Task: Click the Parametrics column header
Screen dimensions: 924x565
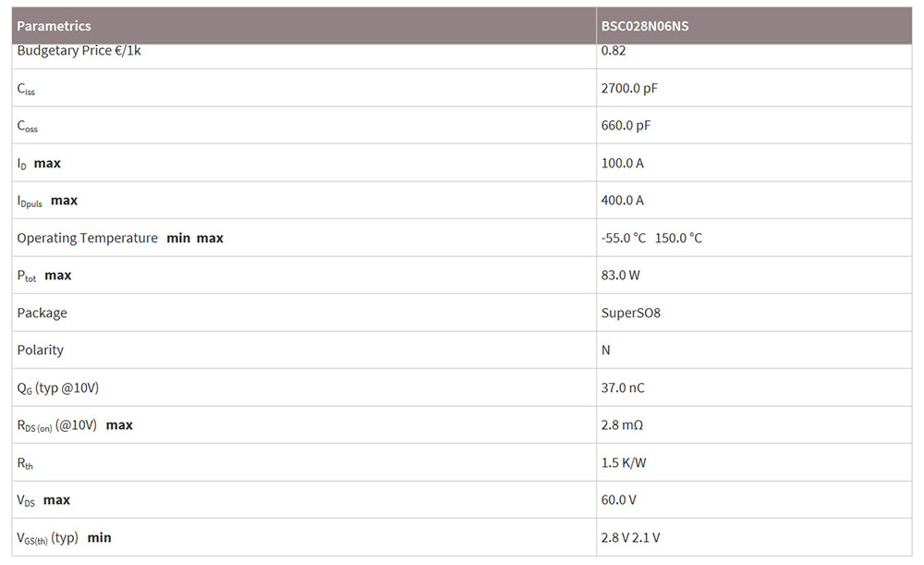Action: (54, 26)
